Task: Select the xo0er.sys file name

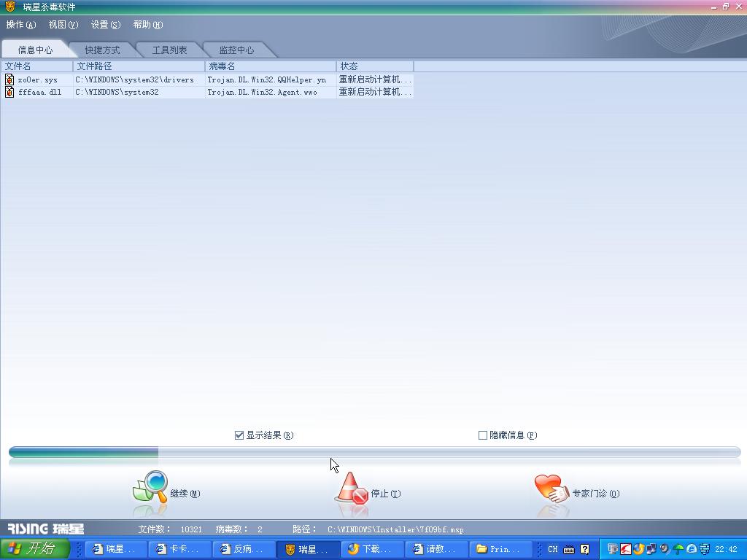Action: pyautogui.click(x=38, y=79)
